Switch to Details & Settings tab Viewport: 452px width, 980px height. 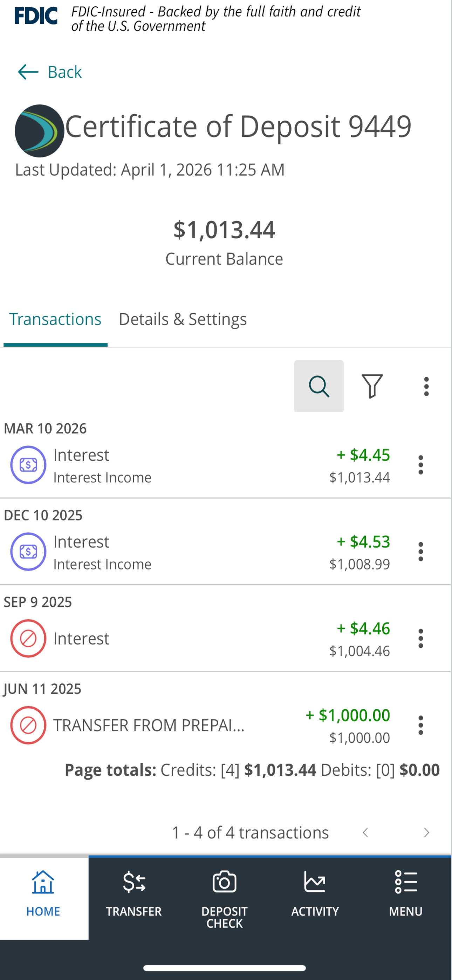[x=183, y=319]
